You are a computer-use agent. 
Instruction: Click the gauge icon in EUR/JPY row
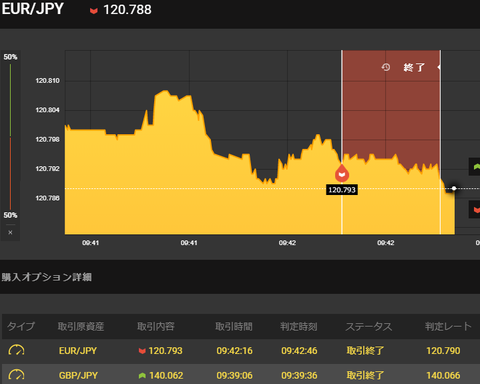[x=16, y=350]
